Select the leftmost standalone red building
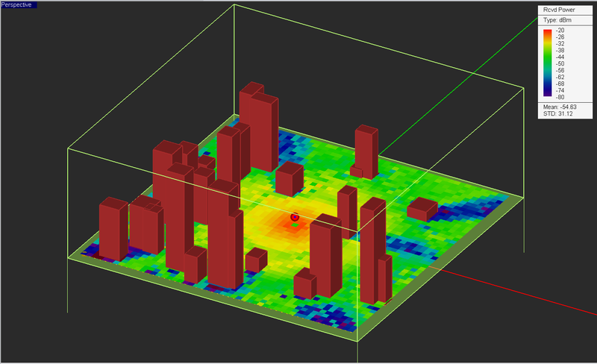597x364 pixels. click(113, 228)
